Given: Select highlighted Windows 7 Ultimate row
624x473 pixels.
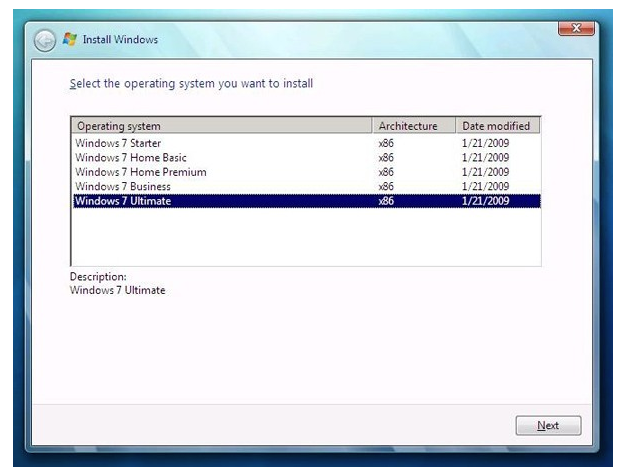Looking at the screenshot, I should [x=306, y=200].
